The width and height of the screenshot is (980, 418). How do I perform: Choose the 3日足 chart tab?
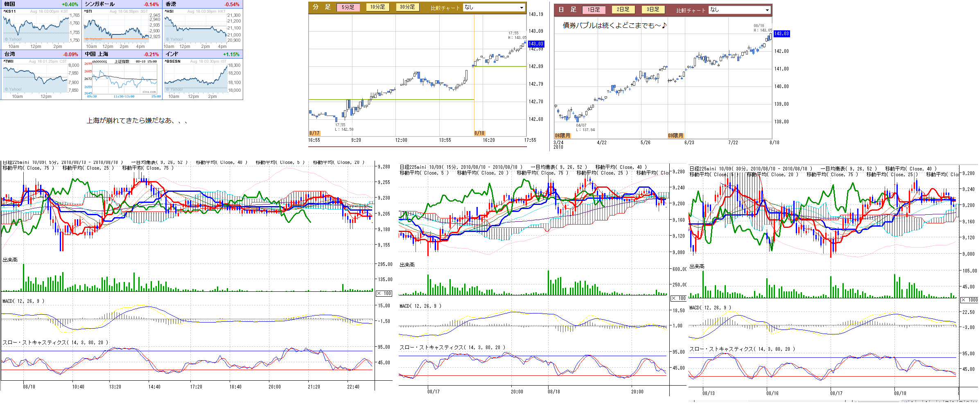[653, 9]
